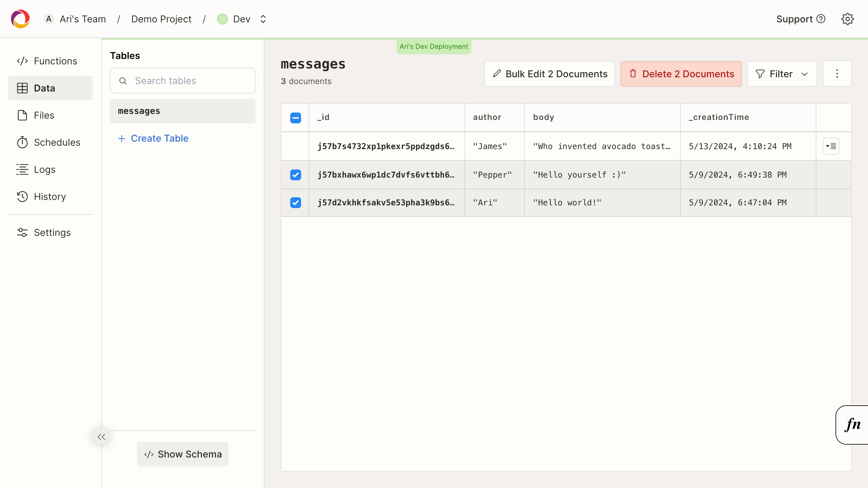The image size is (868, 488).
Task: Go to Functions in sidebar
Action: 51,61
